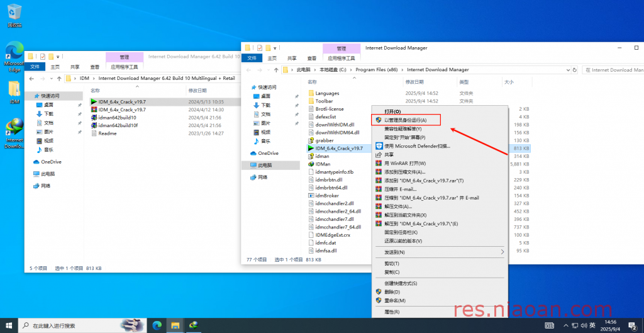
Task: Click the volume icon in system tray
Action: point(584,325)
